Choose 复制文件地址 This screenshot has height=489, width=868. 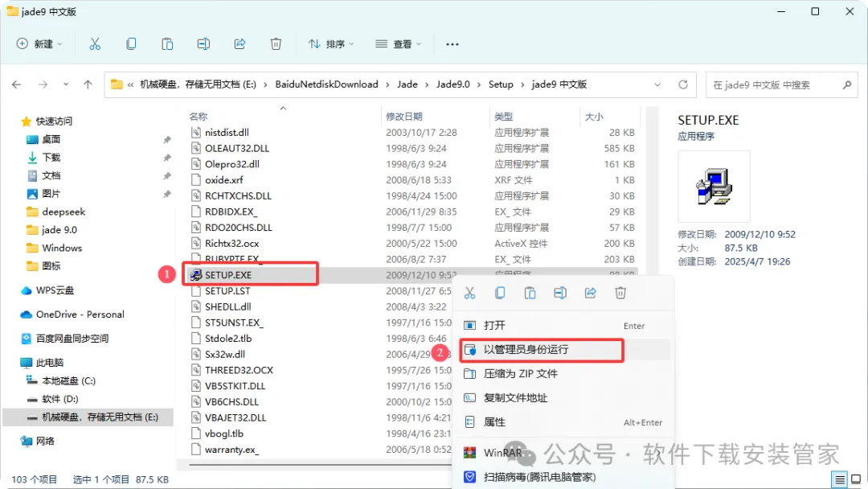pyautogui.click(x=563, y=397)
